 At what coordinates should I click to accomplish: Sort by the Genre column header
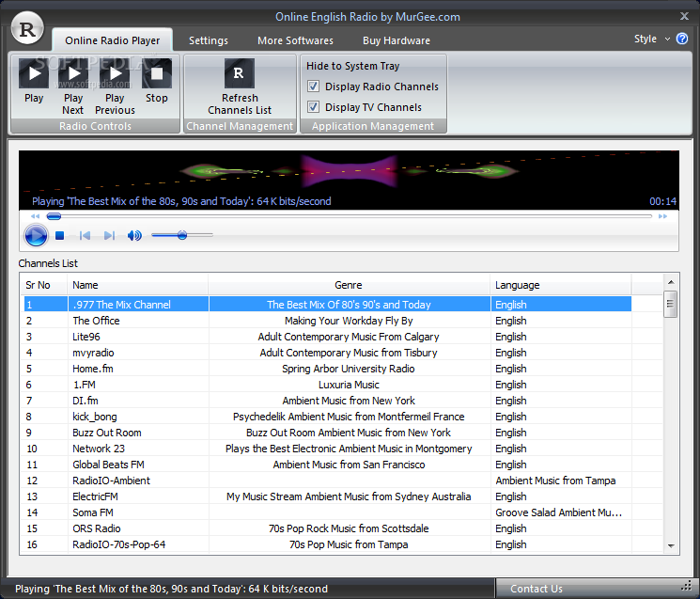pyautogui.click(x=349, y=285)
